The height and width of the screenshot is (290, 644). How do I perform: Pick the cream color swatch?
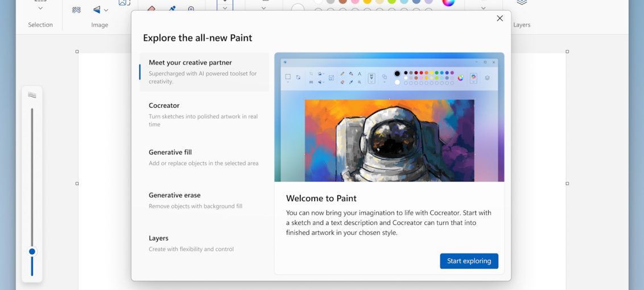click(x=379, y=1)
